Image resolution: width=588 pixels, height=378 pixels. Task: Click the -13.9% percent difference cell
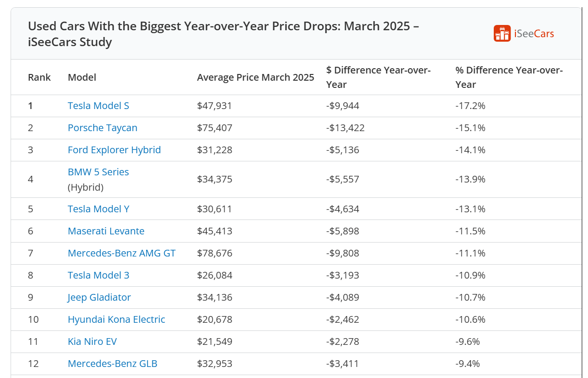pos(470,179)
